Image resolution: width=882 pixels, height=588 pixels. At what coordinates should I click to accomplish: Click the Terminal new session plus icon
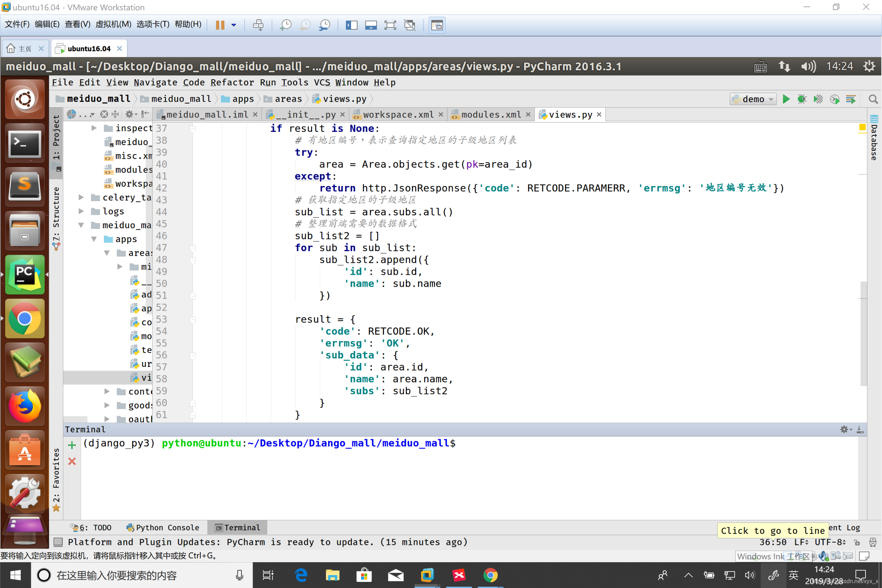(72, 445)
